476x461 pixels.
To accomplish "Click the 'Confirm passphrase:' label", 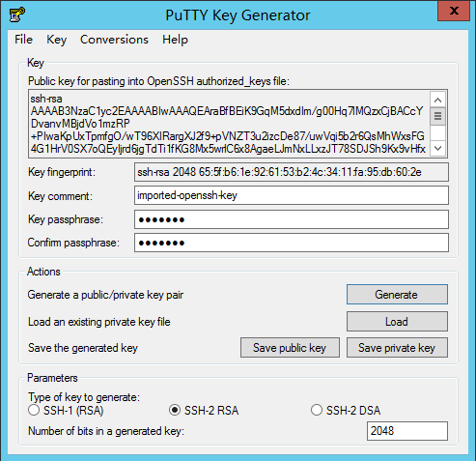I will pyautogui.click(x=73, y=243).
